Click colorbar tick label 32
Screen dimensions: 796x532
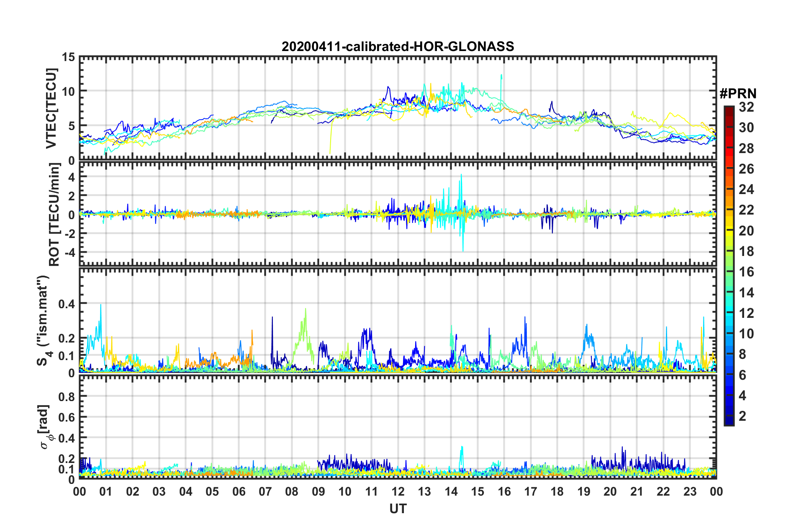click(x=746, y=107)
